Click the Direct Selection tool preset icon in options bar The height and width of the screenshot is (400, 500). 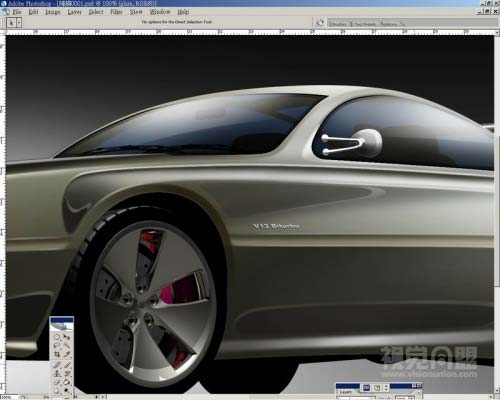click(11, 23)
